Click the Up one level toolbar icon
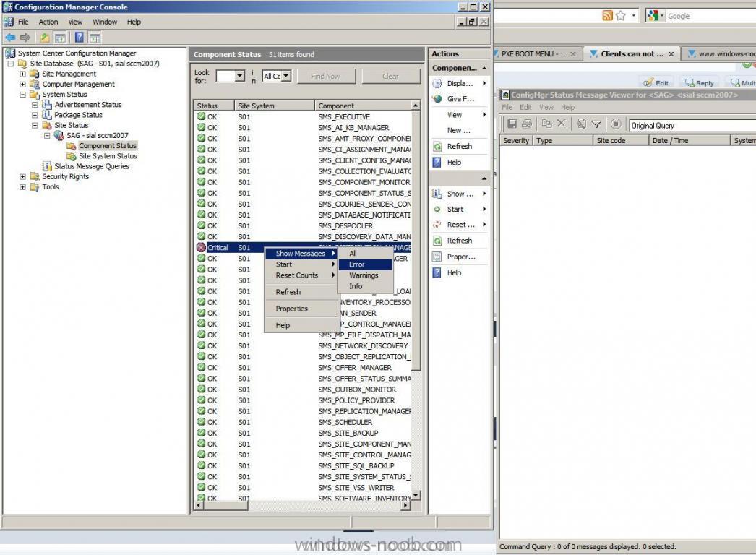 point(44,37)
